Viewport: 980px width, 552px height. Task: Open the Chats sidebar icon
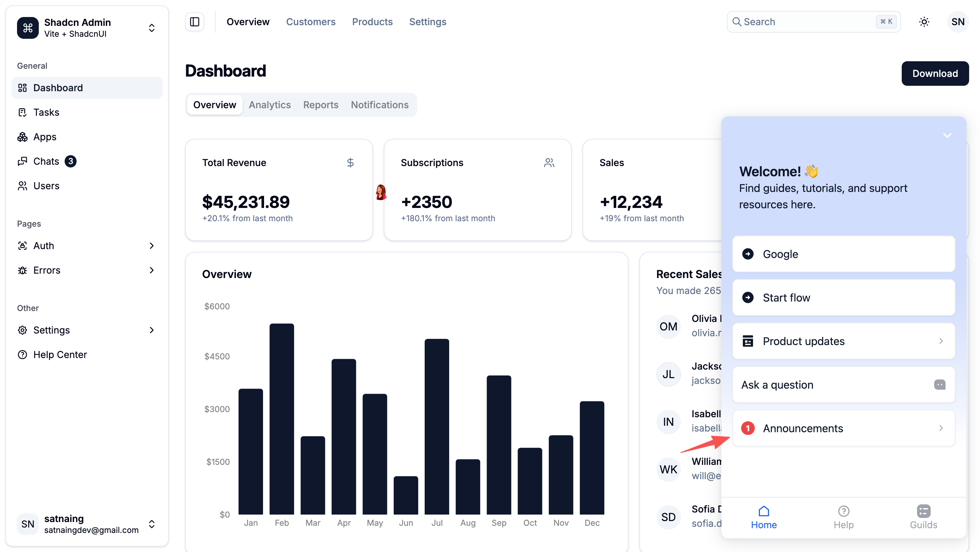(x=22, y=161)
